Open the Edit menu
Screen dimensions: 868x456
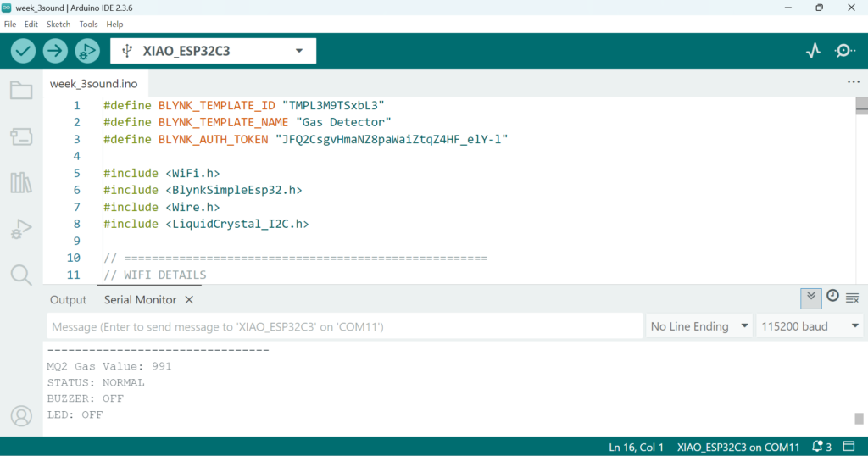click(x=31, y=25)
